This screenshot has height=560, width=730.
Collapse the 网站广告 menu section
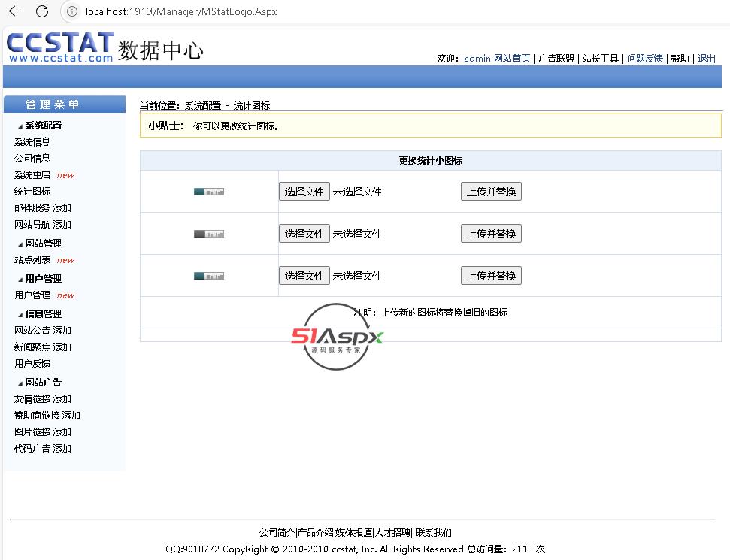20,383
